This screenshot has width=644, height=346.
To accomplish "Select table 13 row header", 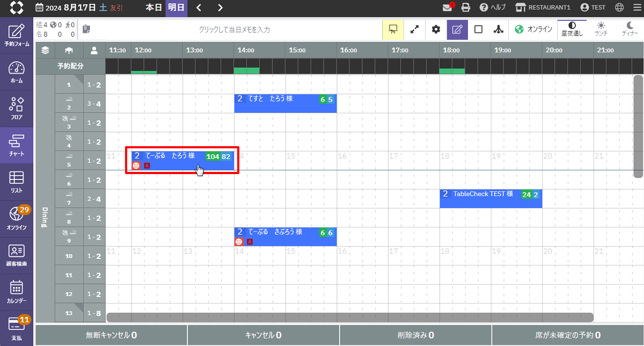I will (x=69, y=313).
